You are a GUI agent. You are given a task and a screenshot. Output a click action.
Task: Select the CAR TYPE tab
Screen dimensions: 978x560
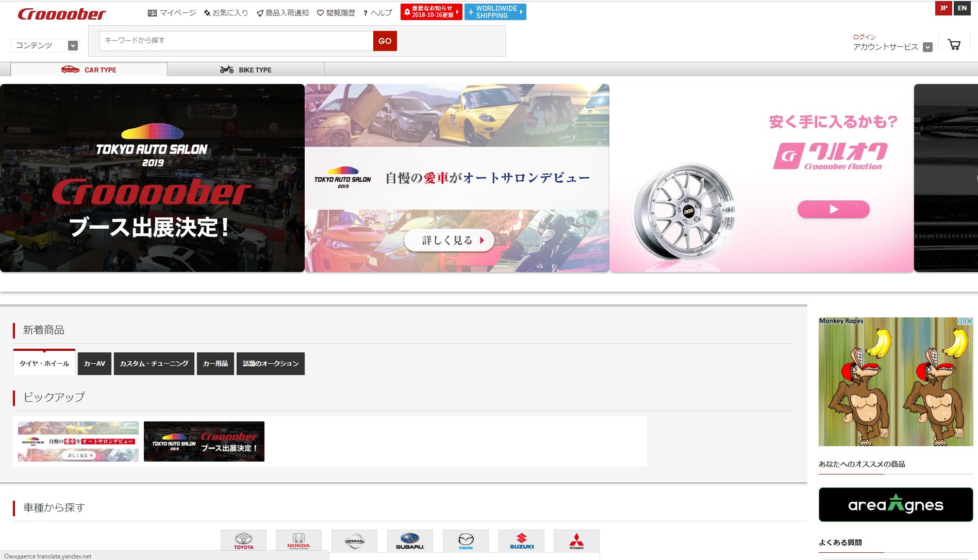pyautogui.click(x=89, y=70)
